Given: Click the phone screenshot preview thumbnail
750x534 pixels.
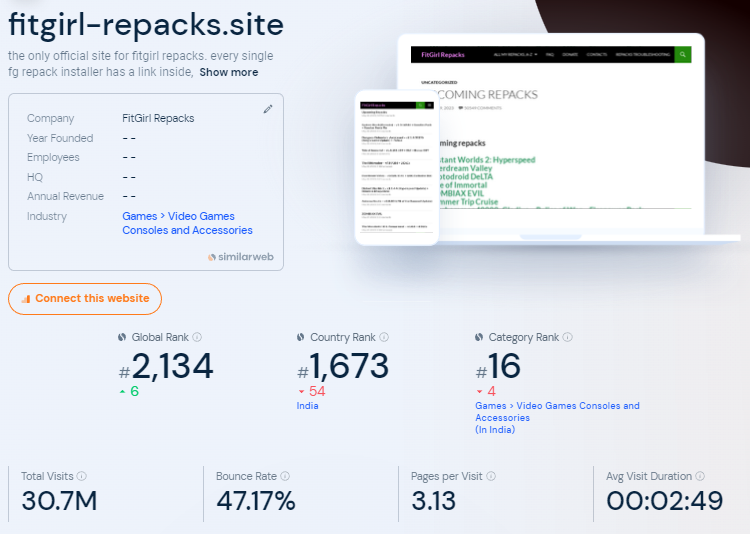Looking at the screenshot, I should point(397,167).
